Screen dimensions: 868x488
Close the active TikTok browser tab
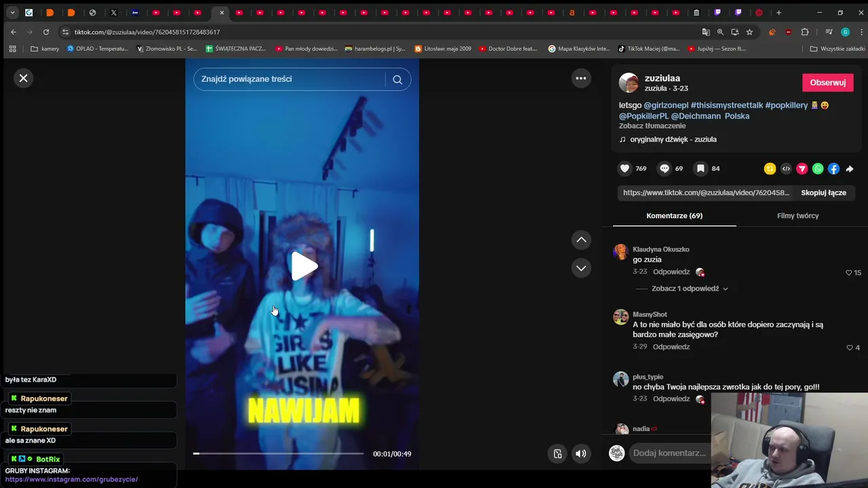point(221,12)
